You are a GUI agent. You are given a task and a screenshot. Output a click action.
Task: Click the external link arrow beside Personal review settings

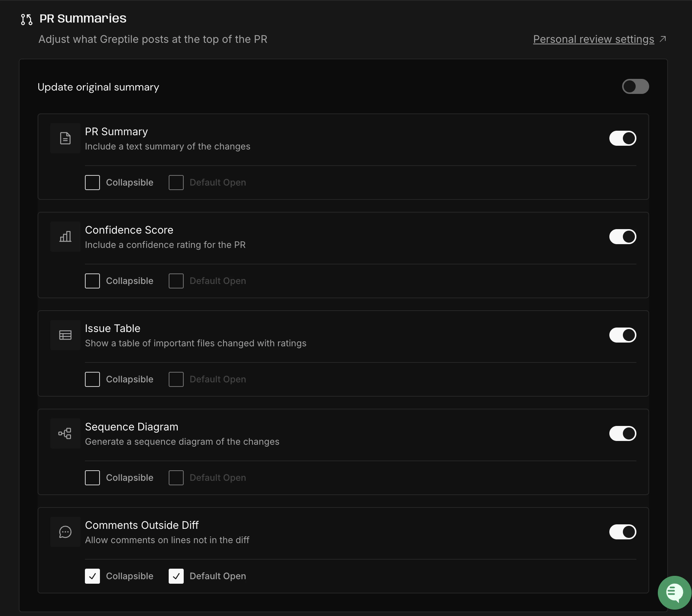pos(663,39)
